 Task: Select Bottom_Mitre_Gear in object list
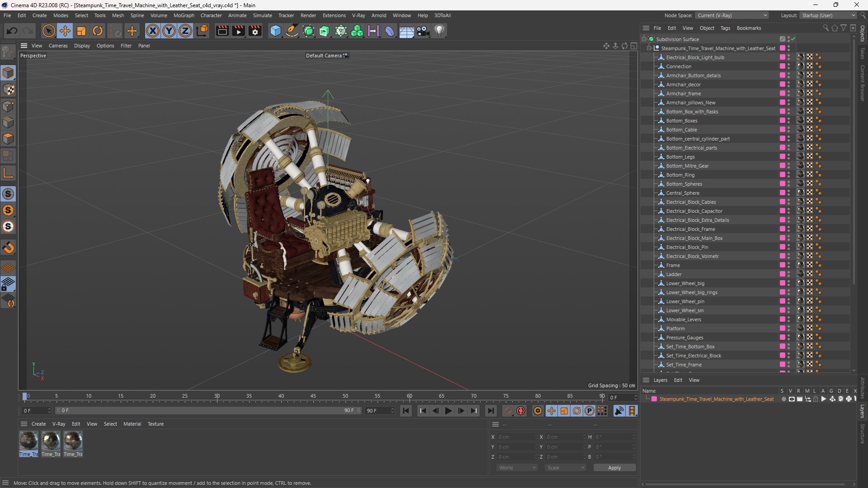(687, 166)
